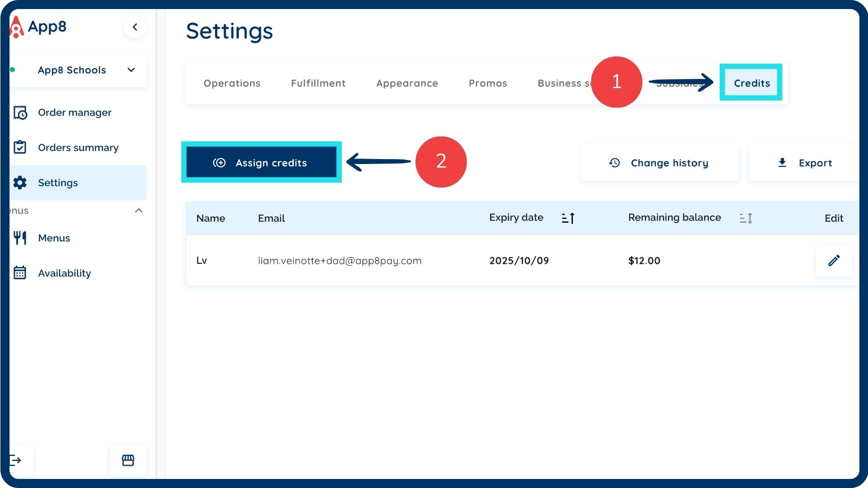This screenshot has height=488, width=868.
Task: Sort the Remaining balance column
Action: [x=745, y=218]
